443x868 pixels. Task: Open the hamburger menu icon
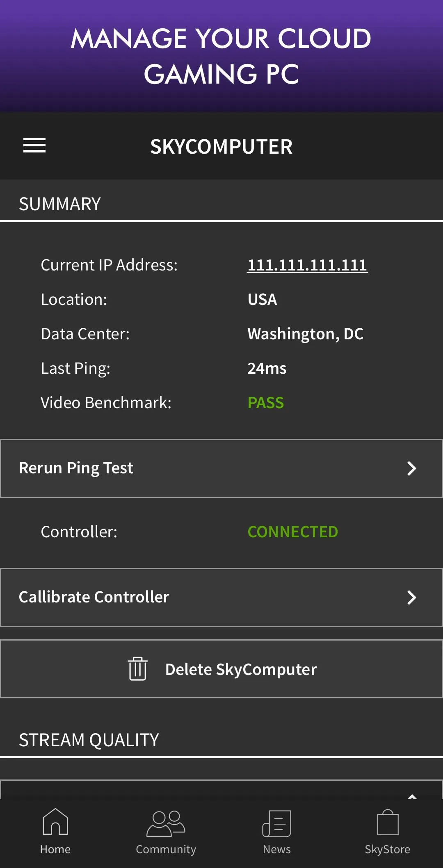(34, 145)
